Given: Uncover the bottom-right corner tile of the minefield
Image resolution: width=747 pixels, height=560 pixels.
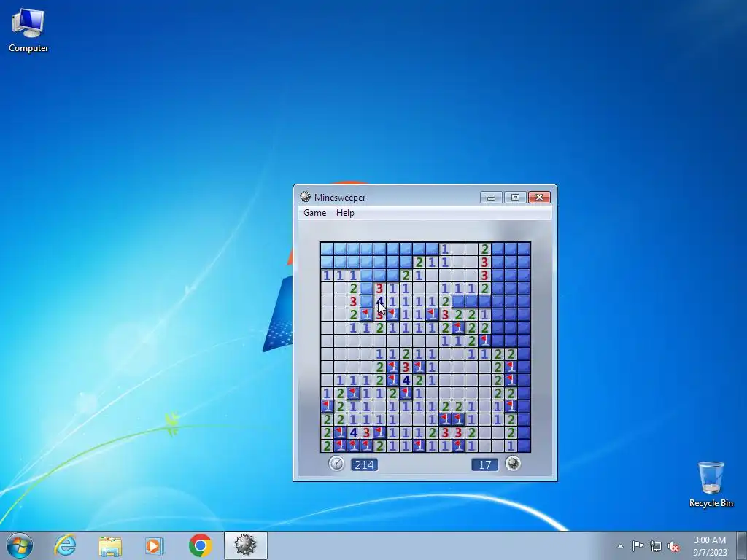Looking at the screenshot, I should pyautogui.click(x=524, y=446).
